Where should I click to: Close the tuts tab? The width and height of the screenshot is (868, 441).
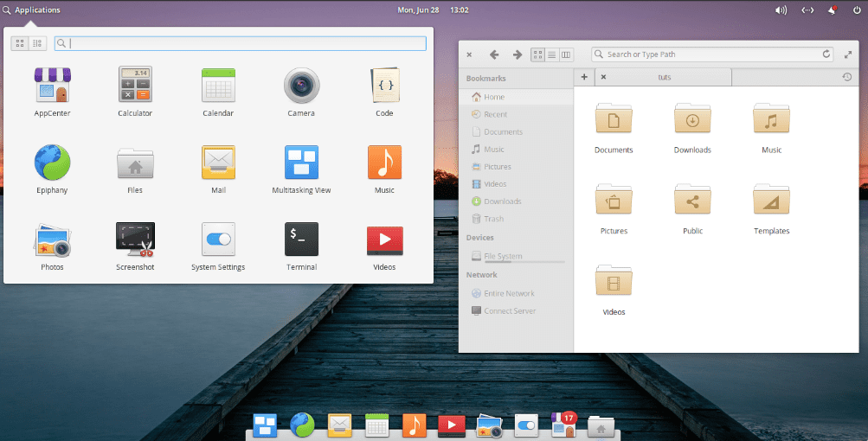coord(603,77)
